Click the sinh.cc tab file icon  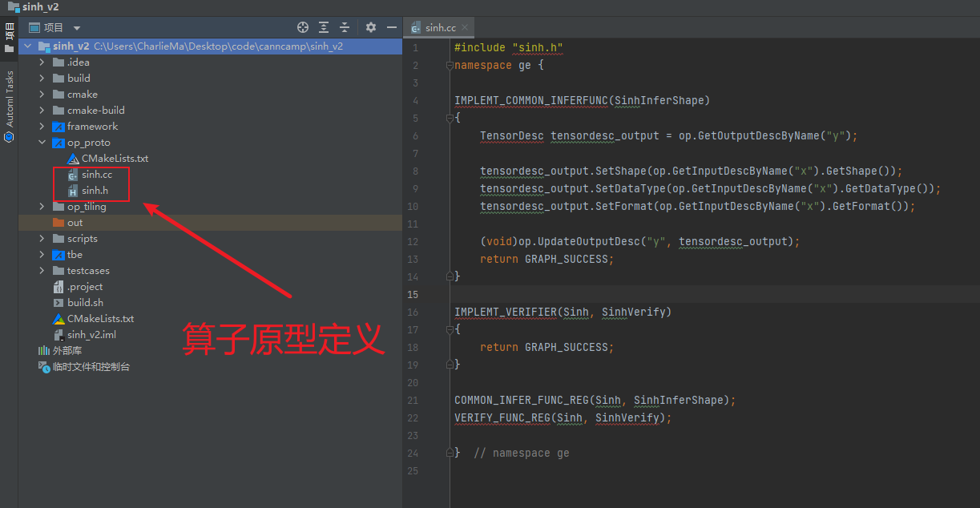pyautogui.click(x=416, y=27)
